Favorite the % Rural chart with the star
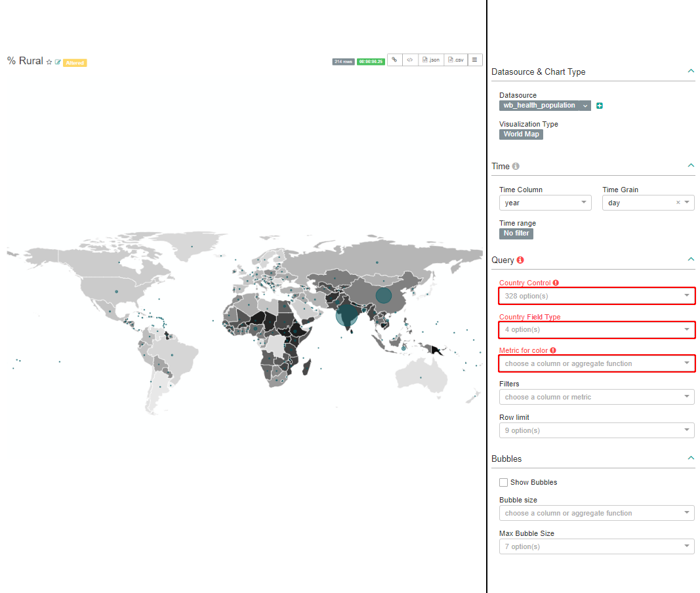Image resolution: width=700 pixels, height=593 pixels. 49,62
